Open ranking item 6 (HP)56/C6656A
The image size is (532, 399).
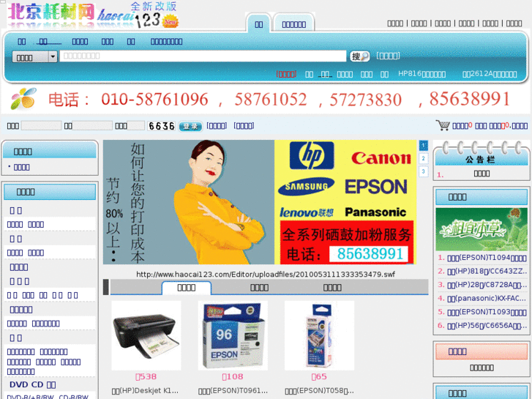[487, 326]
